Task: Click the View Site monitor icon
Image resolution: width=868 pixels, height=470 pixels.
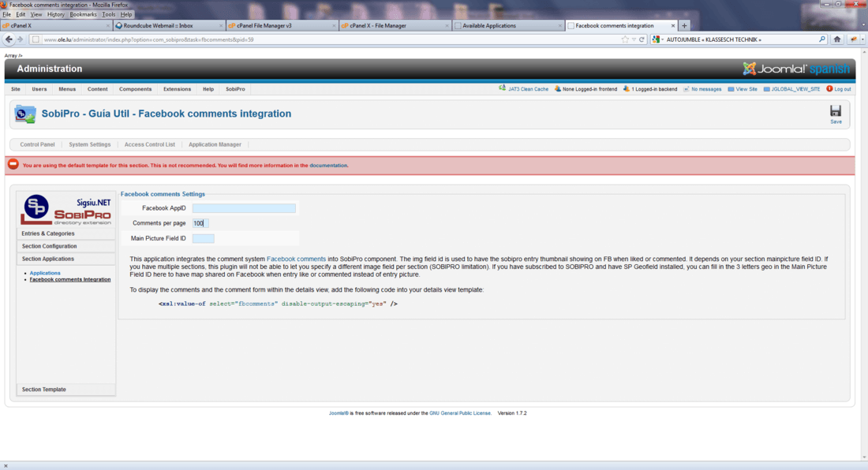Action: click(731, 89)
